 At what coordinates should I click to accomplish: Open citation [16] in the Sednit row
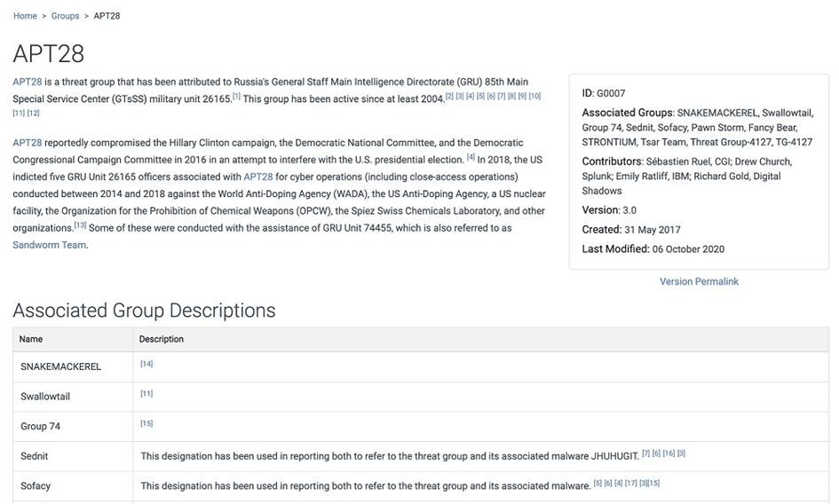pyautogui.click(x=669, y=453)
